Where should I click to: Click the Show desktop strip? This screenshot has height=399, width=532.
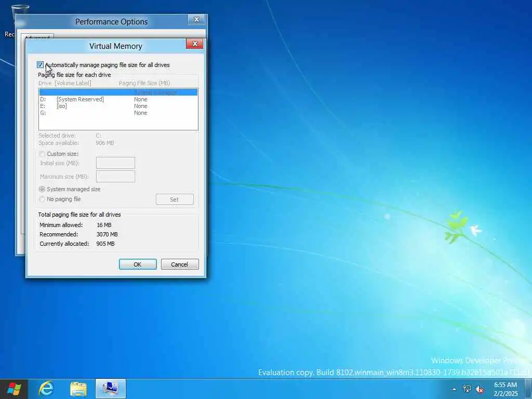coord(528,389)
